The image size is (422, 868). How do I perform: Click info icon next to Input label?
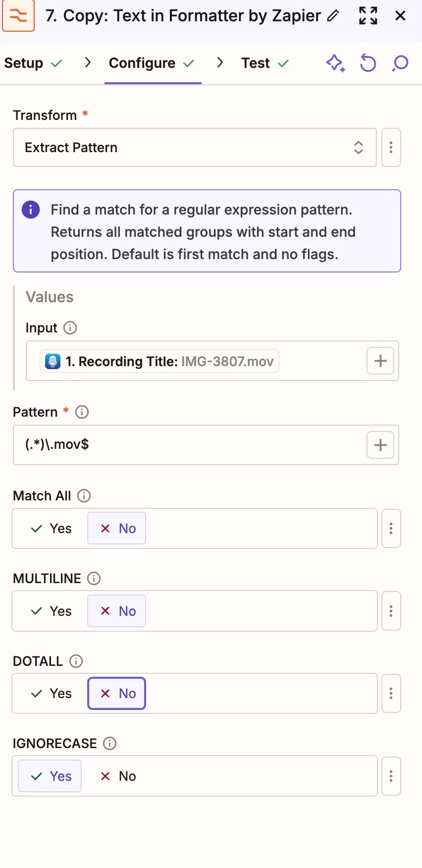point(70,328)
